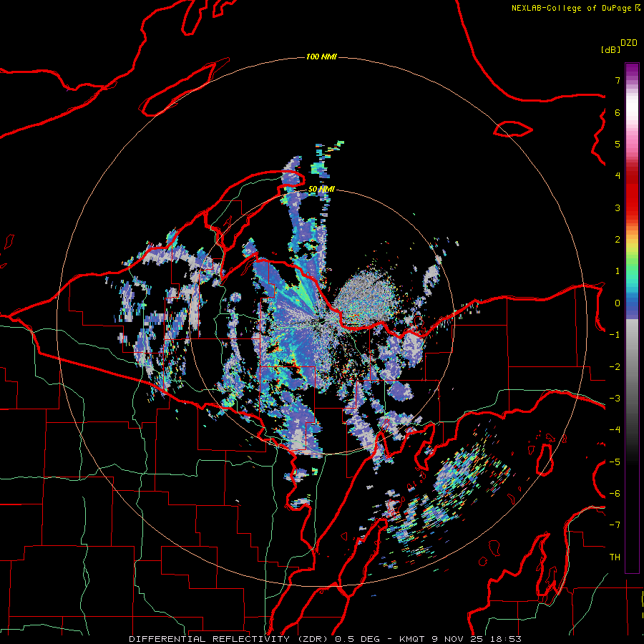Click the -6 value on the color scale
This screenshot has height=644, width=644.
pyautogui.click(x=615, y=494)
